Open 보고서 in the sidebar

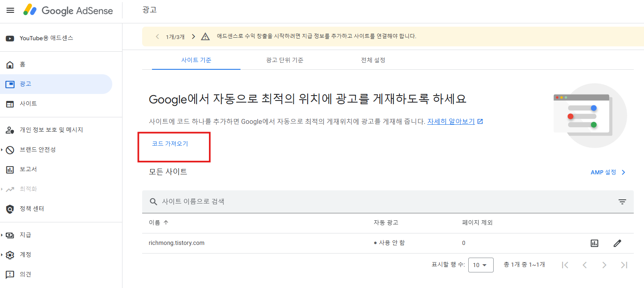28,169
